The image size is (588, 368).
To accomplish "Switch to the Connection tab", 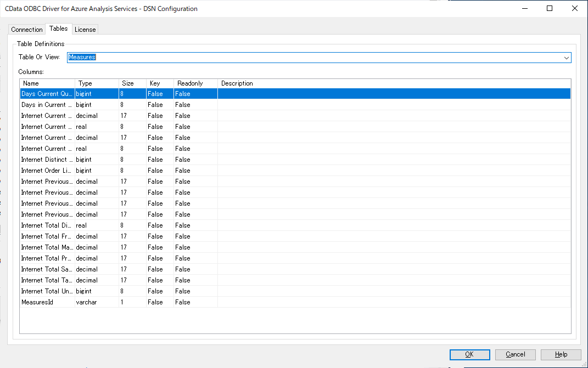I will pos(26,29).
